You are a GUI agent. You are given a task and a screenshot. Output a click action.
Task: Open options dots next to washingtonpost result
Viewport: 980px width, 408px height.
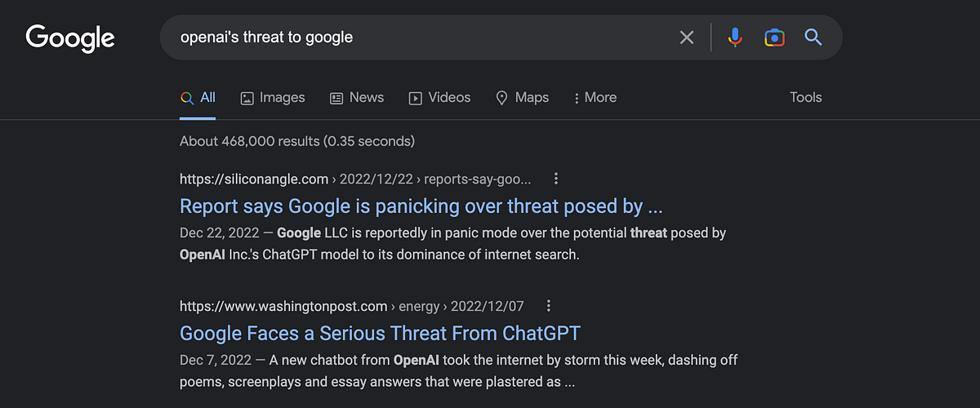coord(549,306)
